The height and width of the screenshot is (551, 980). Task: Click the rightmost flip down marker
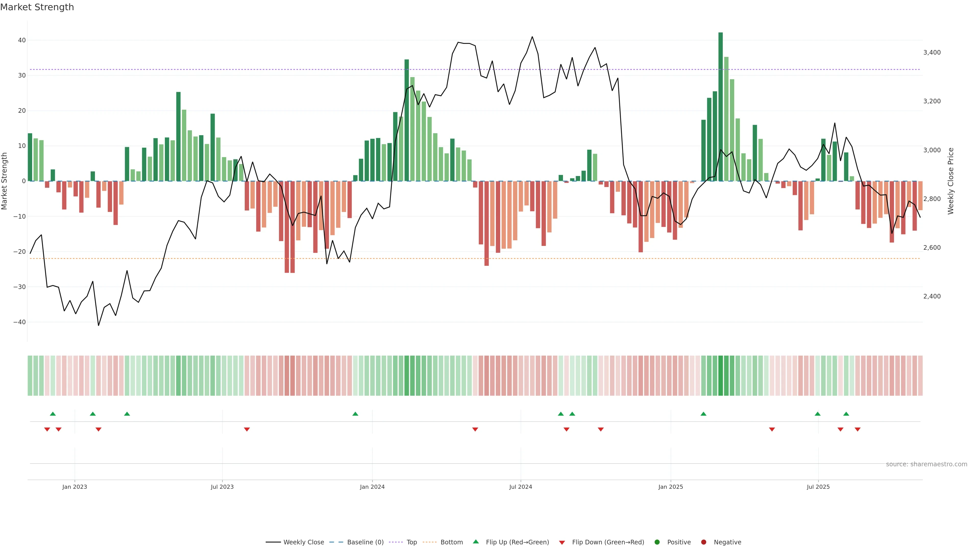tap(857, 429)
